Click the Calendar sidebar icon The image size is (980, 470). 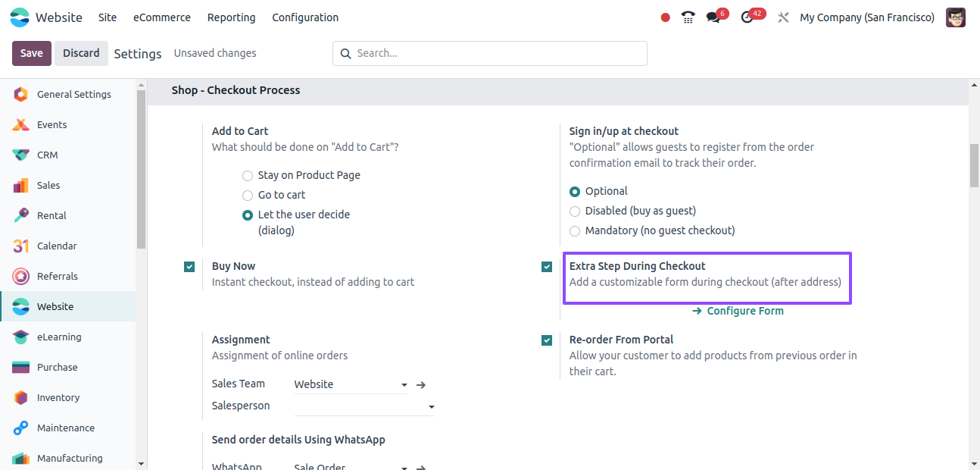(21, 246)
